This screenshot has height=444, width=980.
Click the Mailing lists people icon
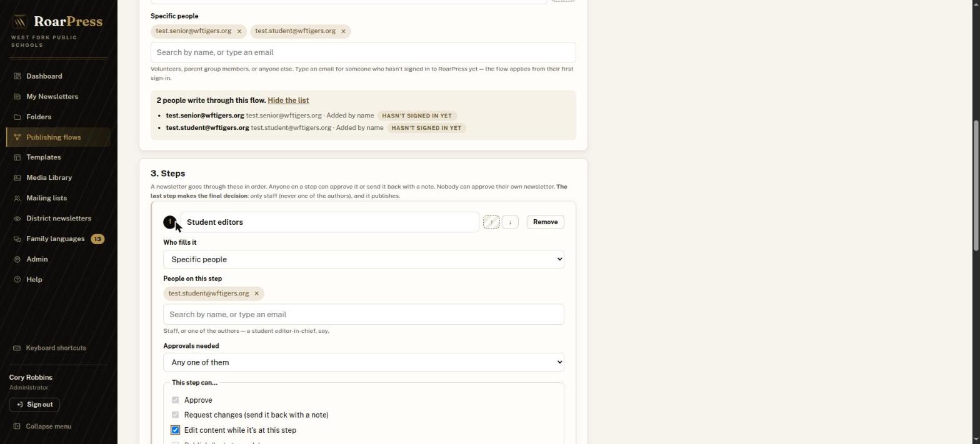tap(17, 198)
